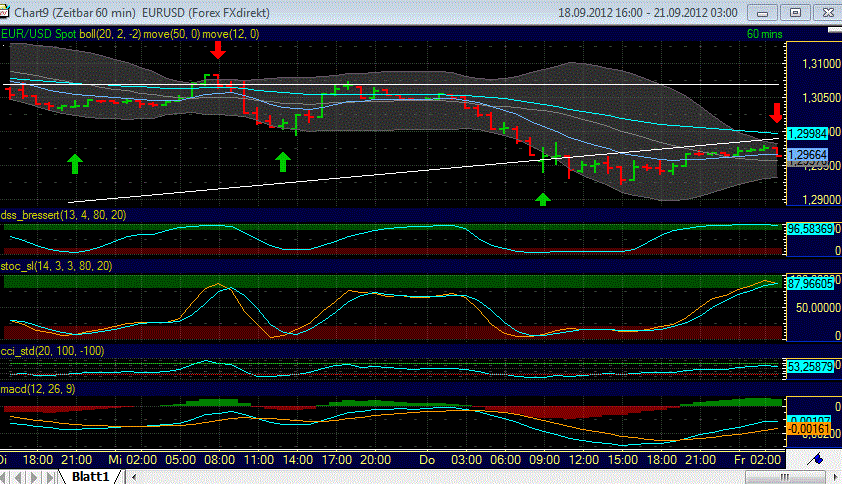Select the EUR/USD Spot label
The width and height of the screenshot is (842, 484).
(x=39, y=34)
